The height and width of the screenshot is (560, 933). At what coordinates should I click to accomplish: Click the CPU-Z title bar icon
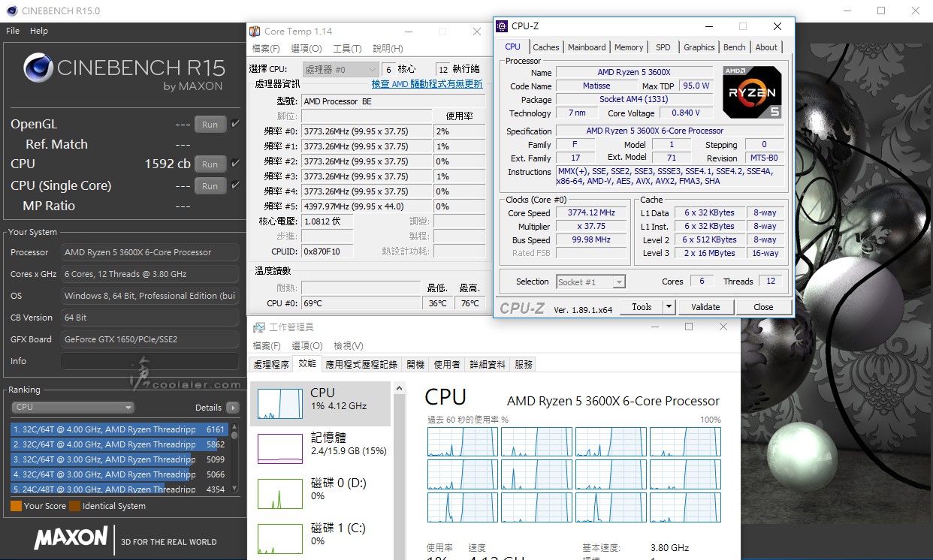[503, 26]
